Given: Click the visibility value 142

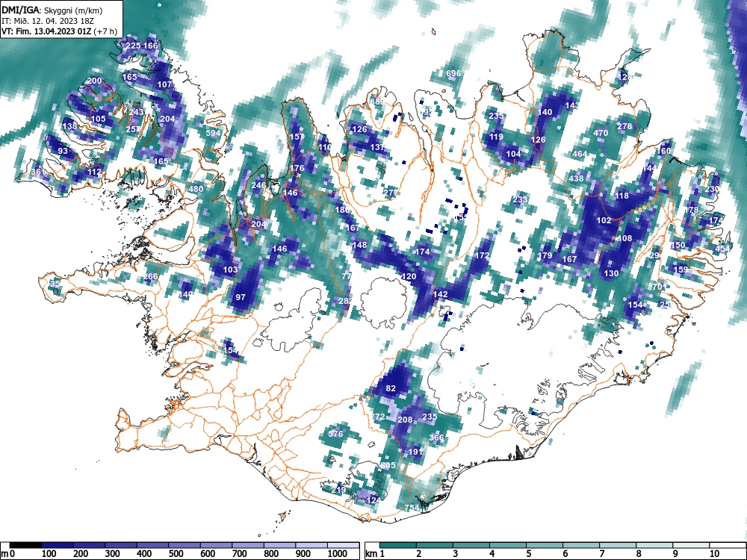Looking at the screenshot, I should (x=440, y=294).
